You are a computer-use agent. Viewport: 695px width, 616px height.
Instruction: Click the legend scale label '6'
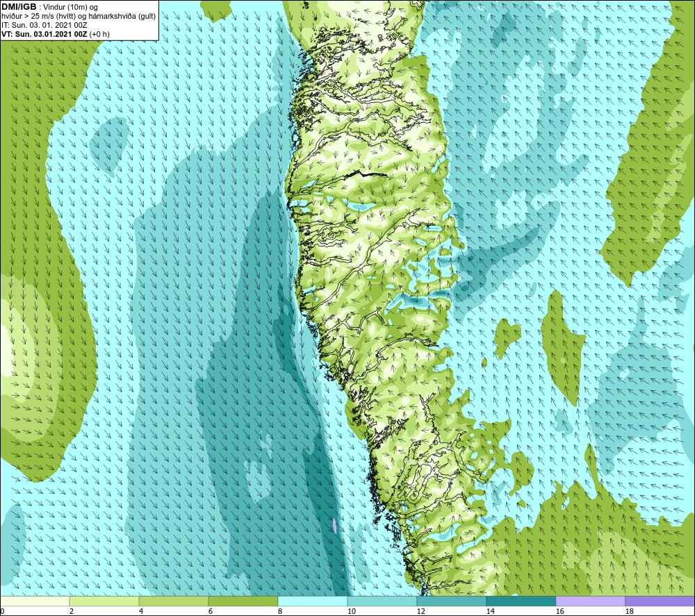(x=211, y=612)
